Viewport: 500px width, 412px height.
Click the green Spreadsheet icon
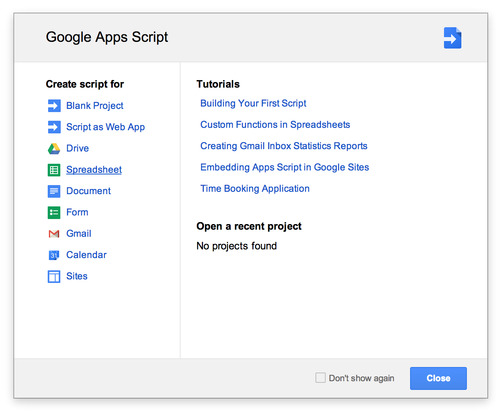pos(54,170)
